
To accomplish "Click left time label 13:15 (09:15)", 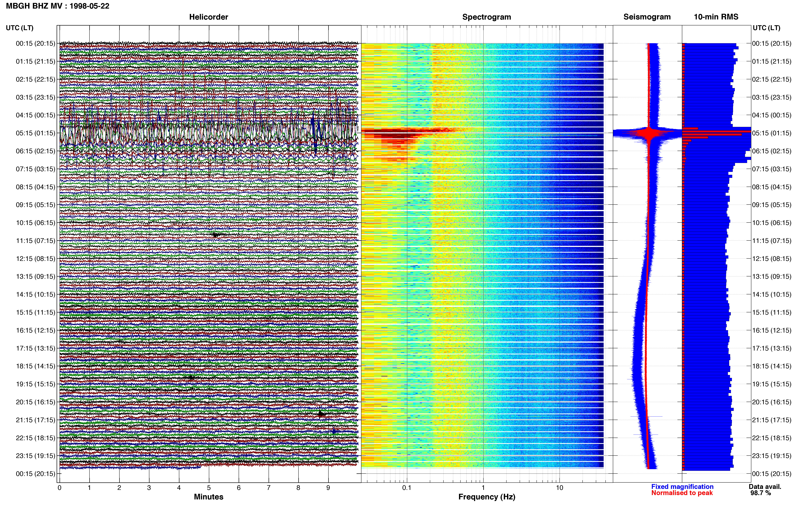I will (36, 277).
